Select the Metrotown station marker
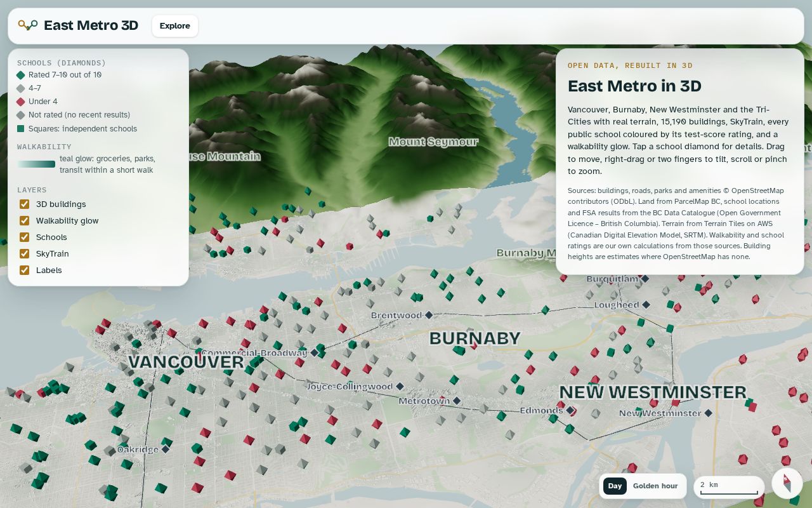 coord(456,401)
